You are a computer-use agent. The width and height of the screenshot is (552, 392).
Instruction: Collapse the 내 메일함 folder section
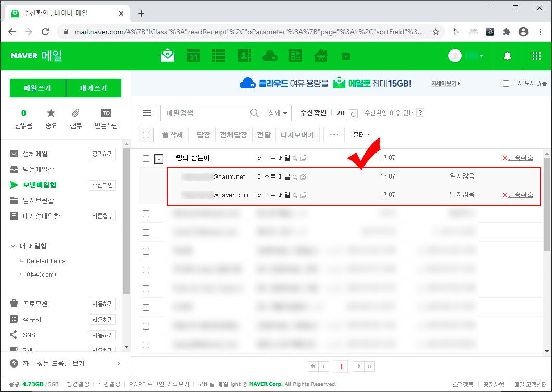point(12,245)
